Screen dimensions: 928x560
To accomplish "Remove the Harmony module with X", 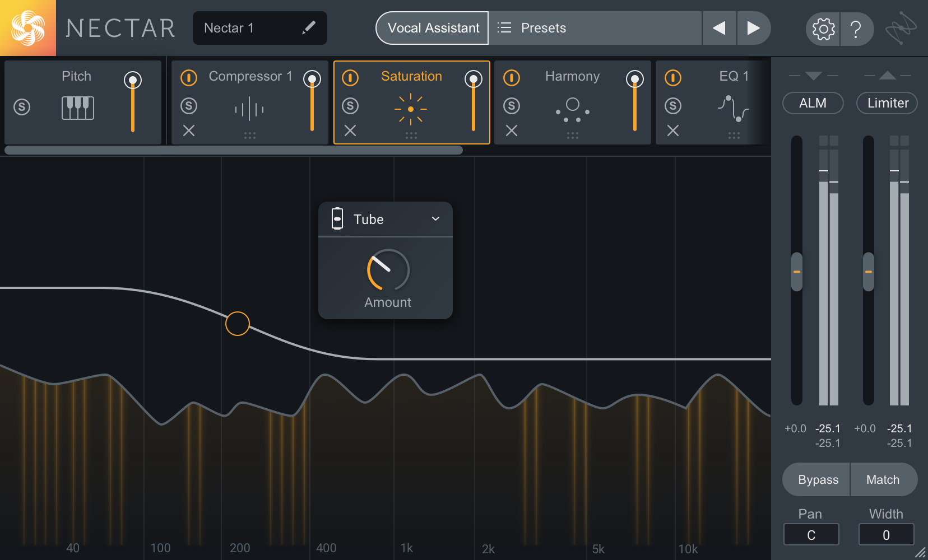I will point(512,130).
